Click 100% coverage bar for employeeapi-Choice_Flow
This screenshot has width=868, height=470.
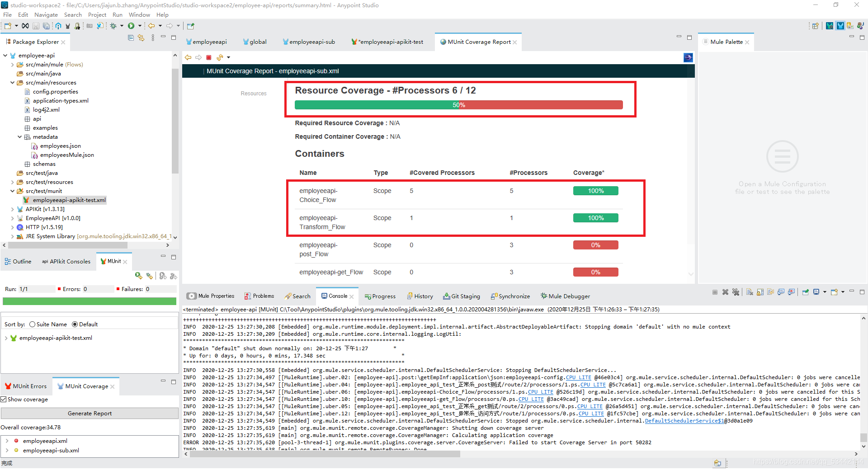point(596,191)
